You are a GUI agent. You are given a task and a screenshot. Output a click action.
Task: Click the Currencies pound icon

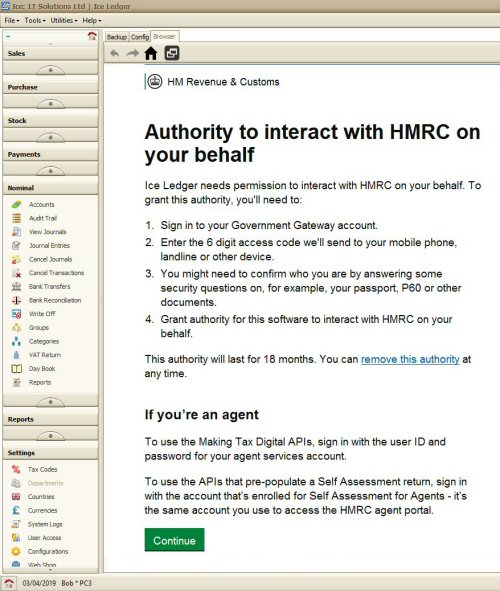(x=16, y=510)
